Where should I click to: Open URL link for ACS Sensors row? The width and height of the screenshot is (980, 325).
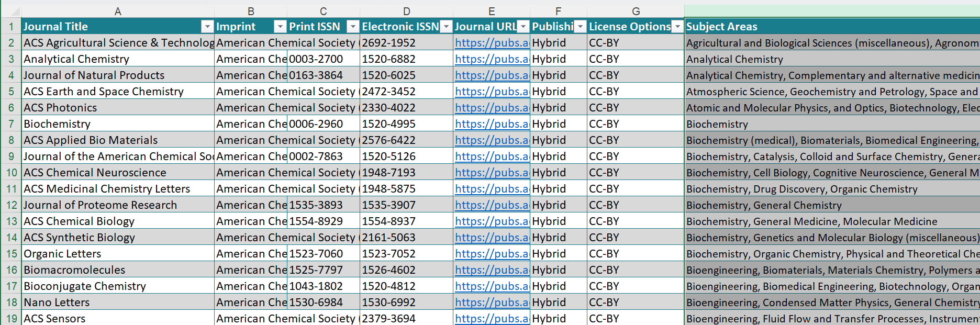point(492,318)
